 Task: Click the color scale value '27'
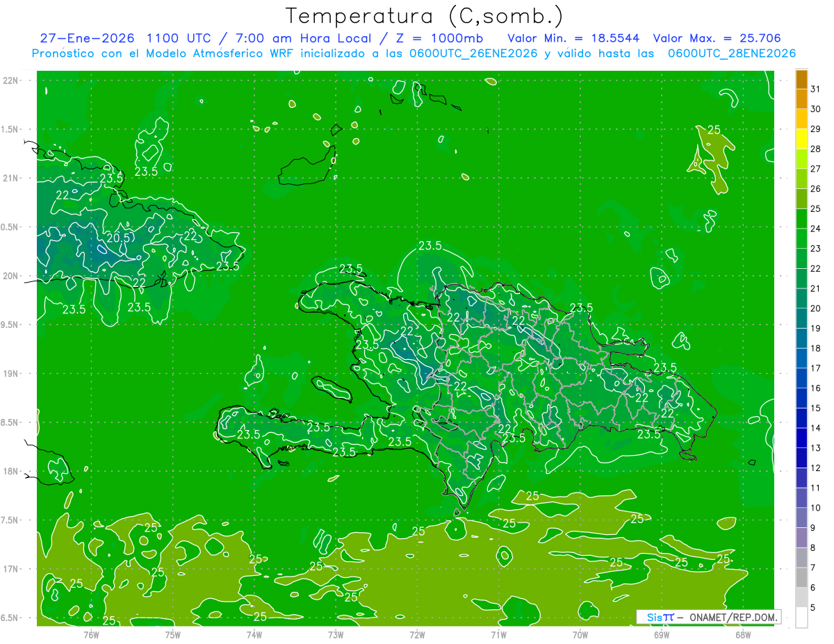coord(815,169)
